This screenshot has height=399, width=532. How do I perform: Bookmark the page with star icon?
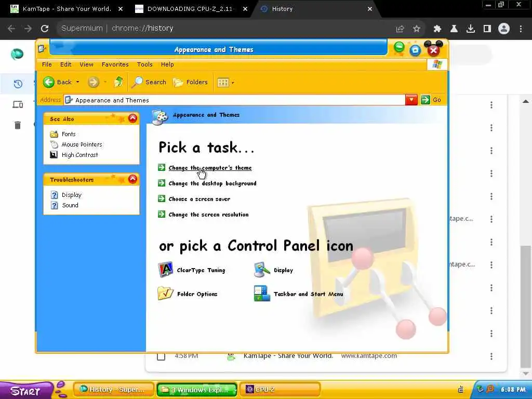[x=417, y=29]
